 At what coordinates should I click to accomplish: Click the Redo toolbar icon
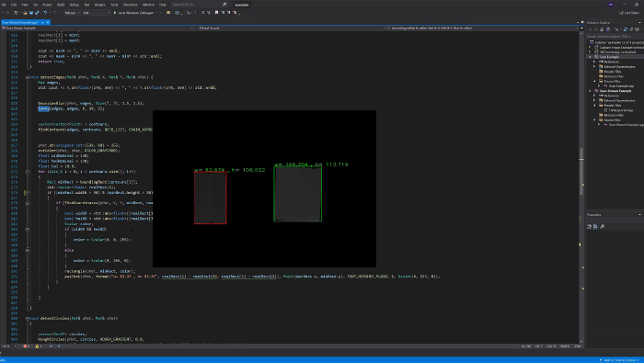tap(54, 13)
